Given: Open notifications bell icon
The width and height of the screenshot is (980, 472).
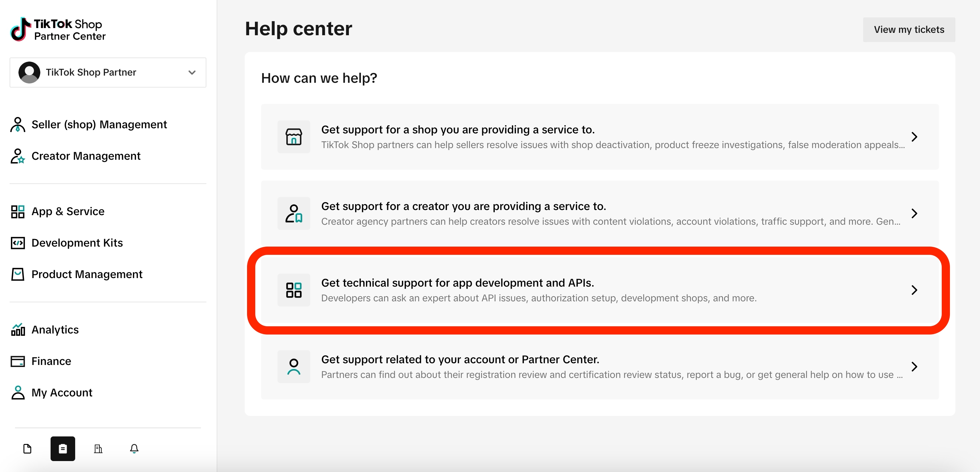Looking at the screenshot, I should 134,449.
